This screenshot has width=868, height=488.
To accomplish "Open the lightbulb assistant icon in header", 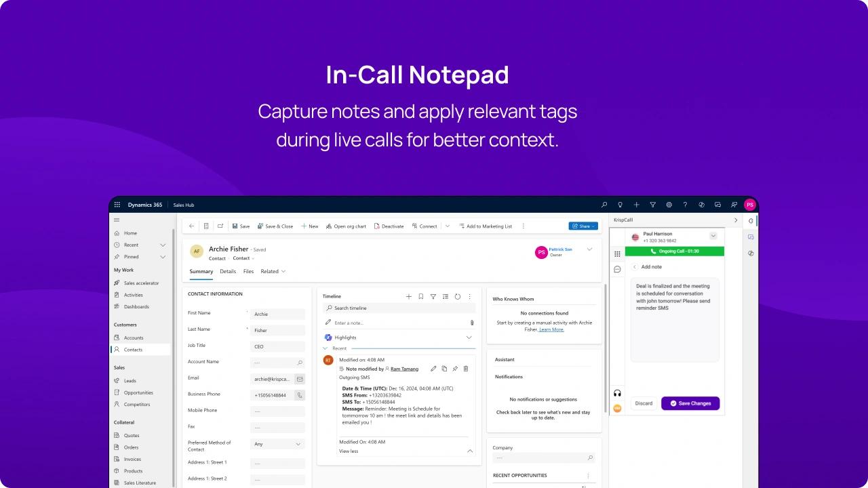I will (x=620, y=205).
